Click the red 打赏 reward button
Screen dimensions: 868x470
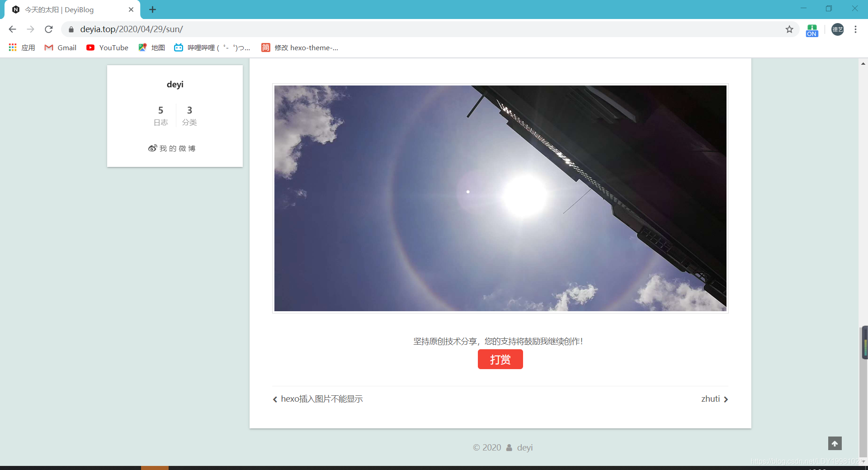[x=500, y=359]
